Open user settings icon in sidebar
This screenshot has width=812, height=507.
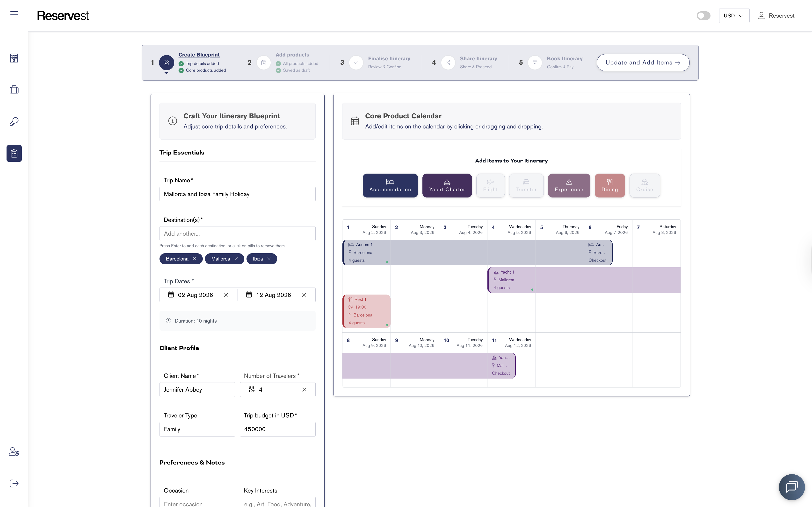14,452
